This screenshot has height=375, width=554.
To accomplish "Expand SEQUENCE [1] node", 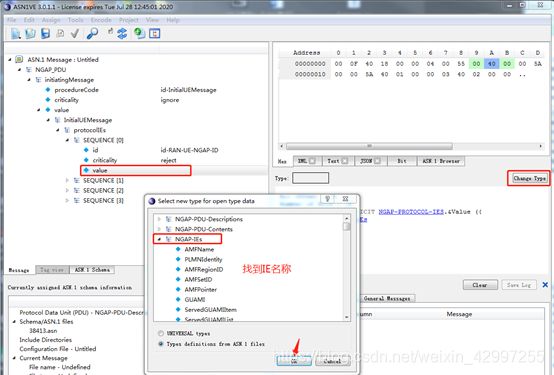I will [x=67, y=181].
